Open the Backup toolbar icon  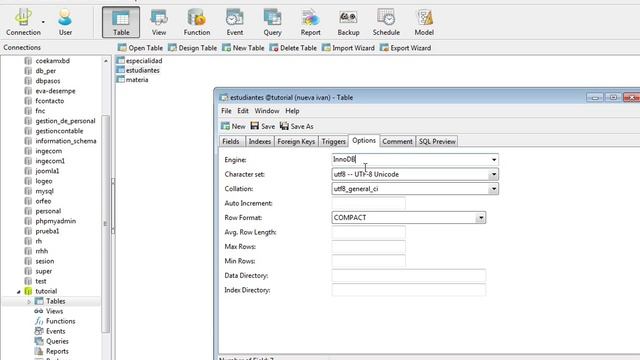click(x=348, y=22)
